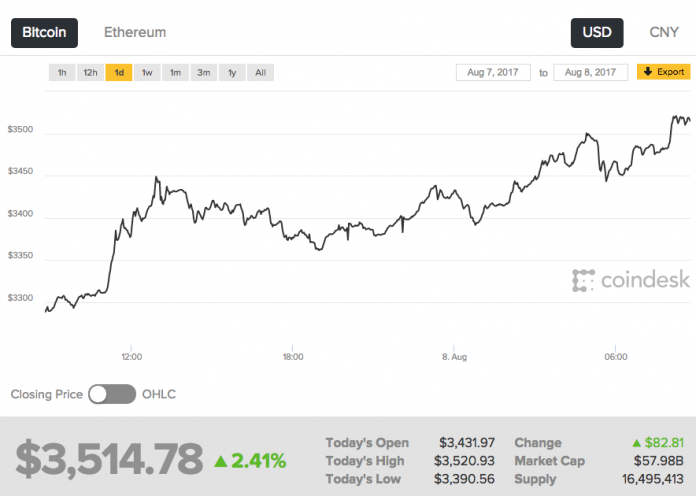The width and height of the screenshot is (696, 496).
Task: Show All time price history
Action: (260, 72)
